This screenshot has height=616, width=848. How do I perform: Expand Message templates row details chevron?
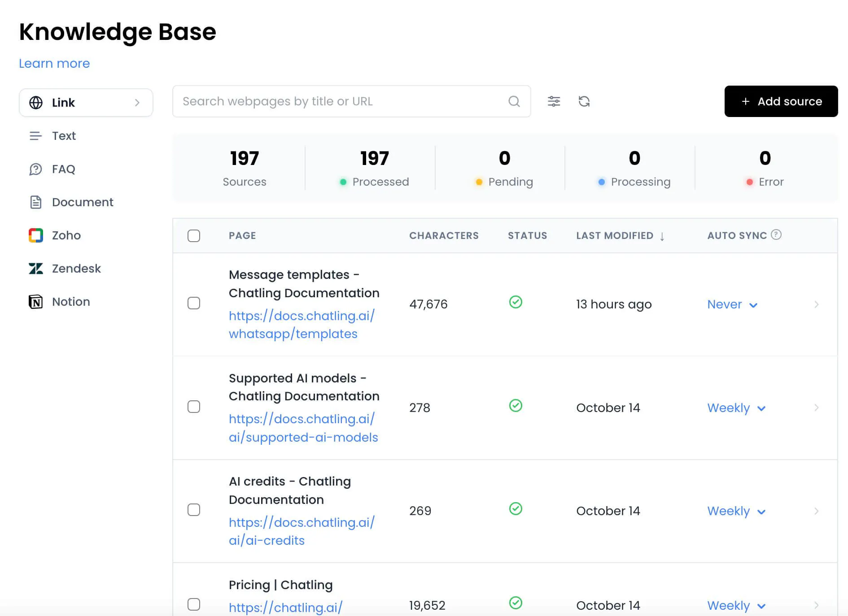817,304
